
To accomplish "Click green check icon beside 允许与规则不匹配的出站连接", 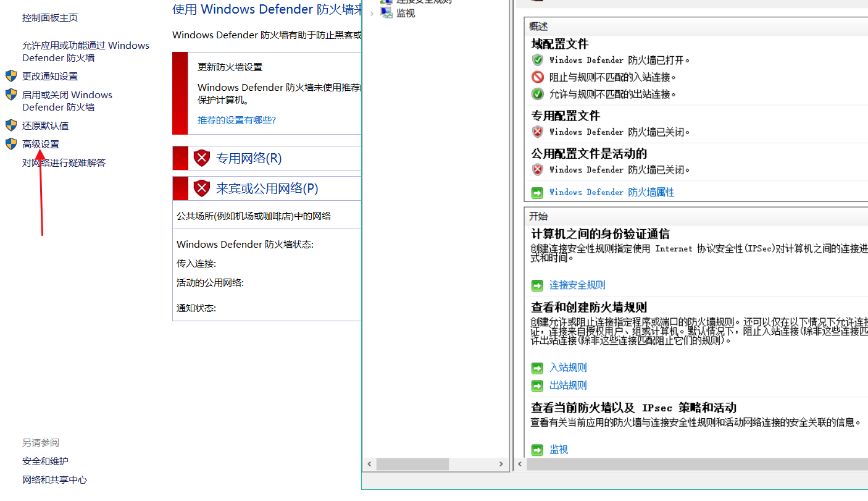I will pyautogui.click(x=538, y=94).
